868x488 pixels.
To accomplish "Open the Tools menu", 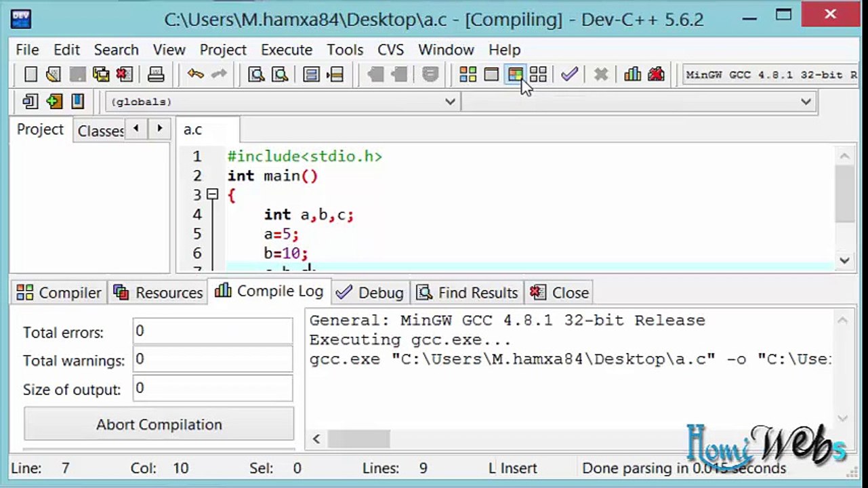I will click(x=345, y=50).
